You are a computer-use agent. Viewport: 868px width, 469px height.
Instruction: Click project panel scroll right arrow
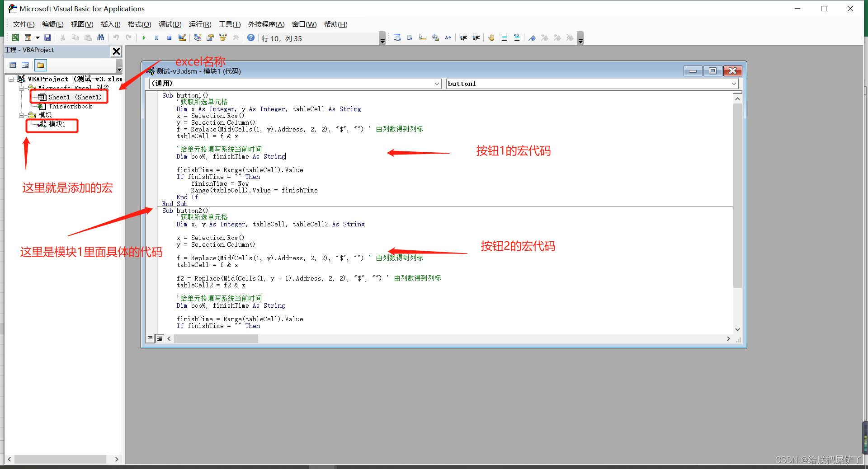coord(117,459)
